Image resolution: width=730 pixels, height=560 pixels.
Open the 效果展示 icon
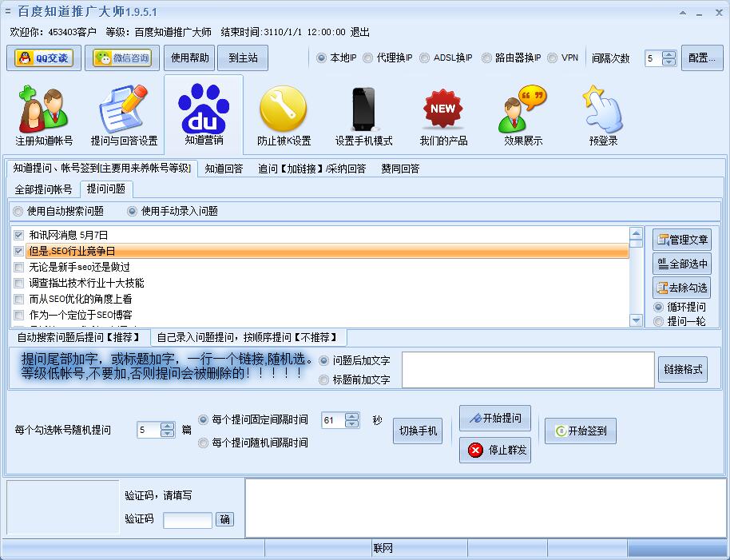(523, 116)
